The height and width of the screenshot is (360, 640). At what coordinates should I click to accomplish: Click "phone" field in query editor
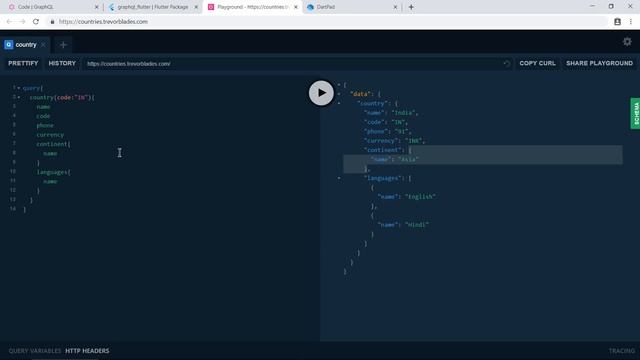click(x=45, y=125)
